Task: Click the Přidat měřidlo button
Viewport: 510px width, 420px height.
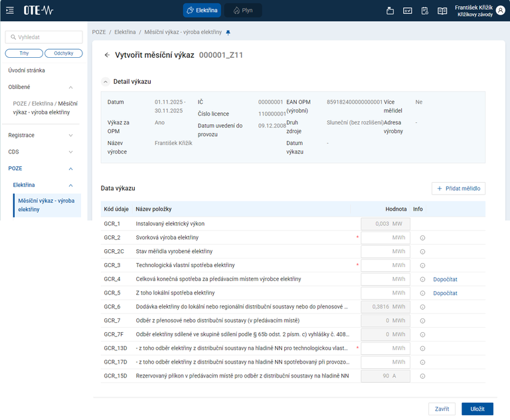Action: click(458, 189)
